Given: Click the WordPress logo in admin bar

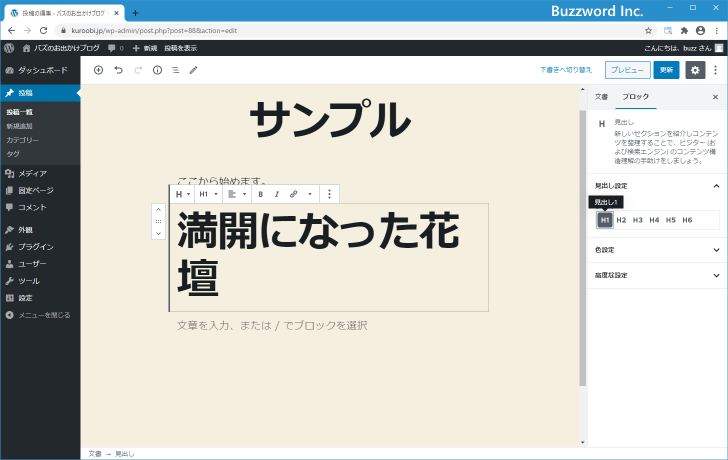Looking at the screenshot, I should coord(9,48).
